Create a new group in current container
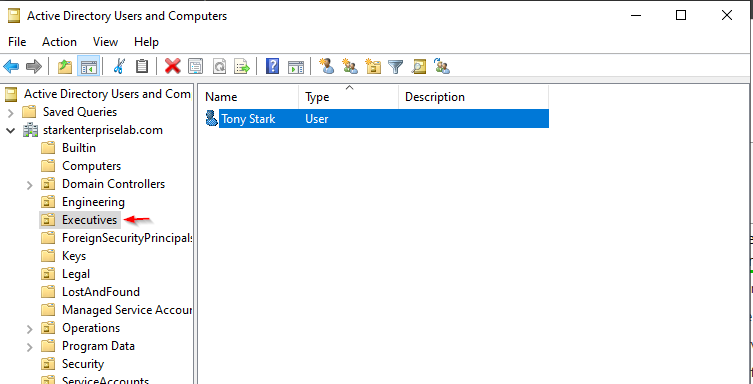753x384 pixels. (x=350, y=66)
